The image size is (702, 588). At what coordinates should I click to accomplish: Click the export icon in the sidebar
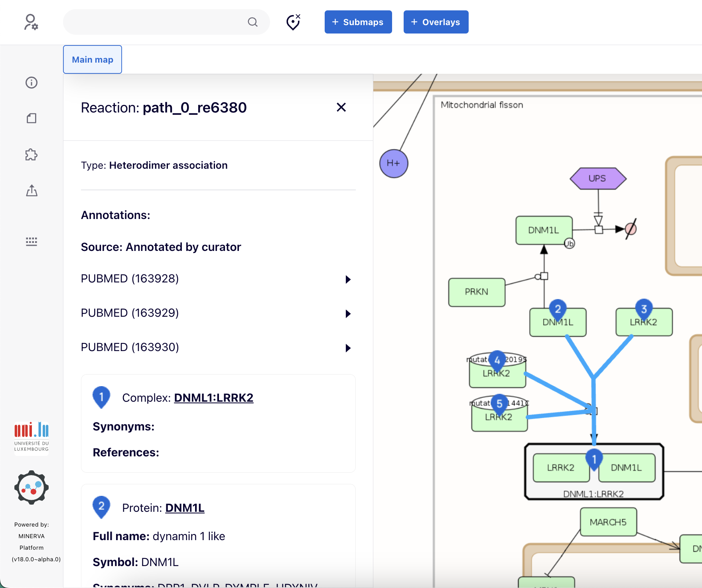[x=32, y=191]
